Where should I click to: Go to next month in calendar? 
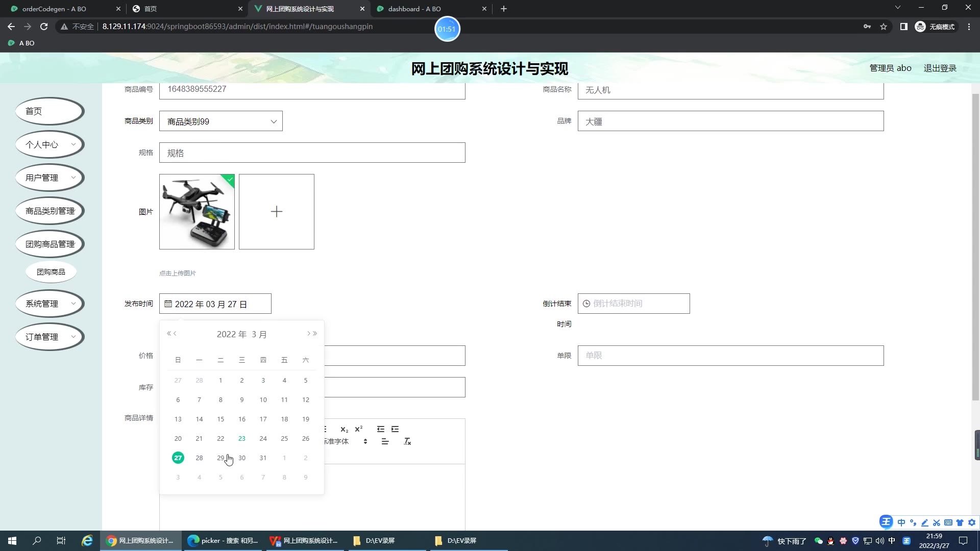pos(309,334)
